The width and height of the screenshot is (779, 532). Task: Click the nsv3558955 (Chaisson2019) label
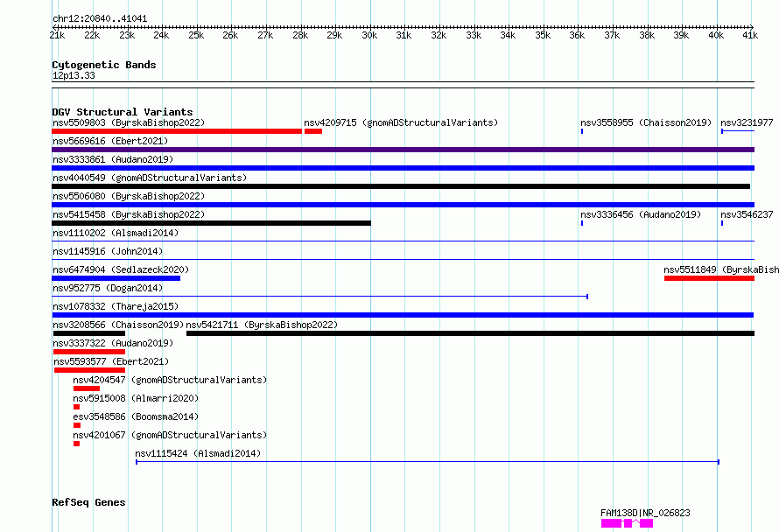coord(646,122)
